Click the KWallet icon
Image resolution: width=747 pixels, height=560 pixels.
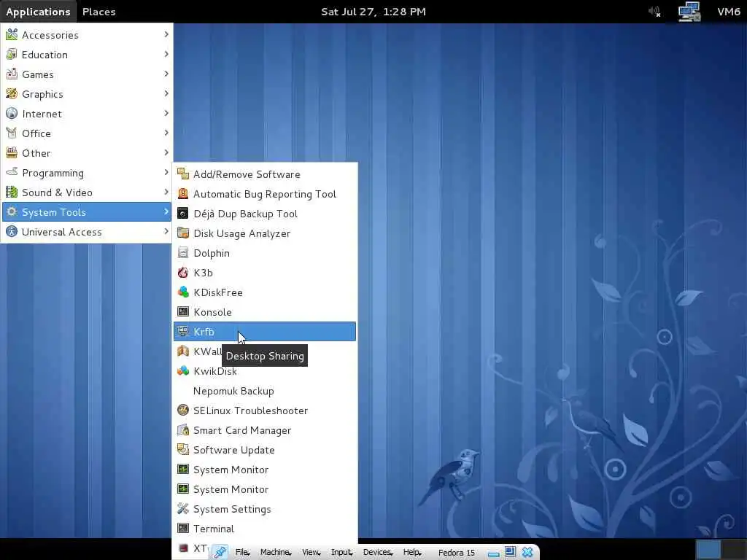[183, 351]
